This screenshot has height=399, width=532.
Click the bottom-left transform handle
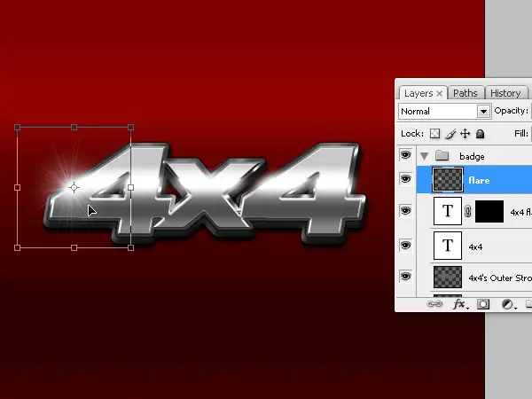[18, 248]
